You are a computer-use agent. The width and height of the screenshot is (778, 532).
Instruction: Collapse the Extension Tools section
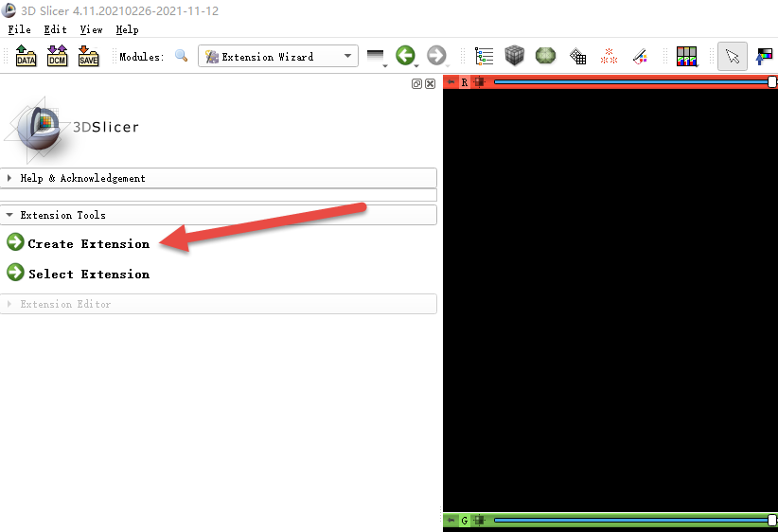(x=219, y=215)
